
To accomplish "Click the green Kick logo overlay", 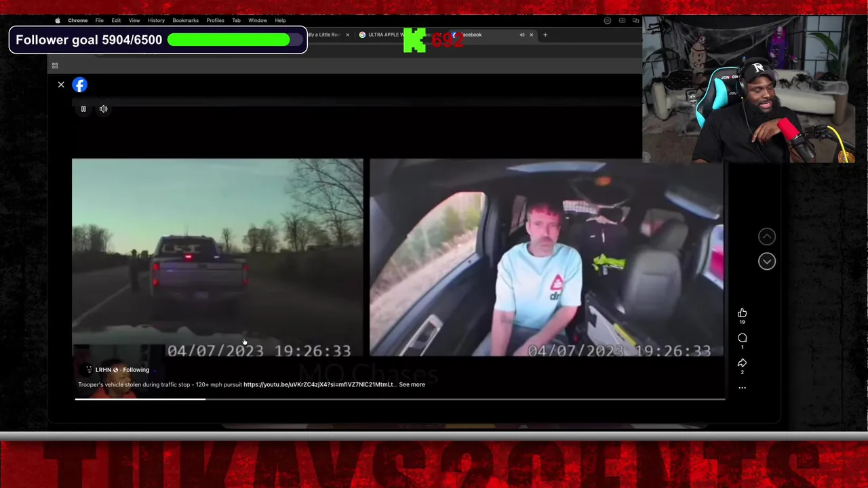I will [414, 41].
